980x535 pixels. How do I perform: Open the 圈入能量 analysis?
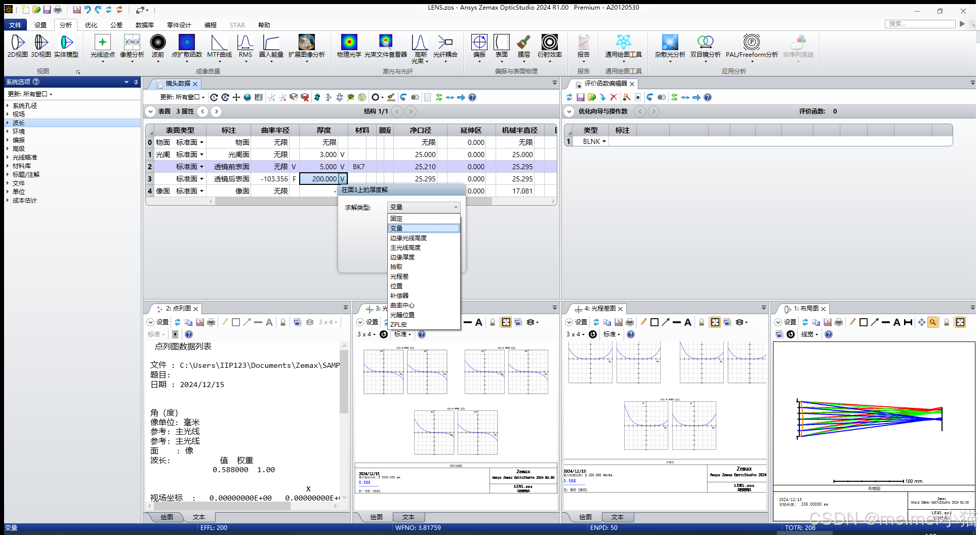[271, 48]
